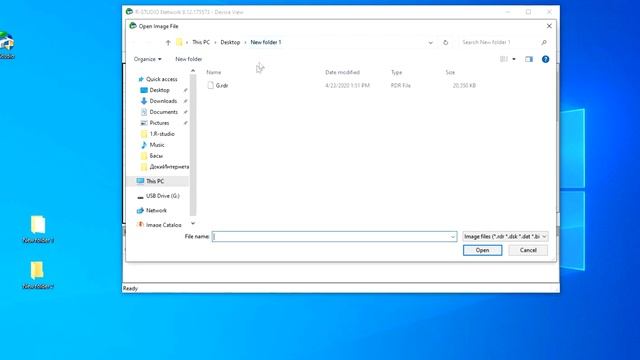Click the G.rdr file icon
Viewport: 640px width, 360px height.
point(211,85)
